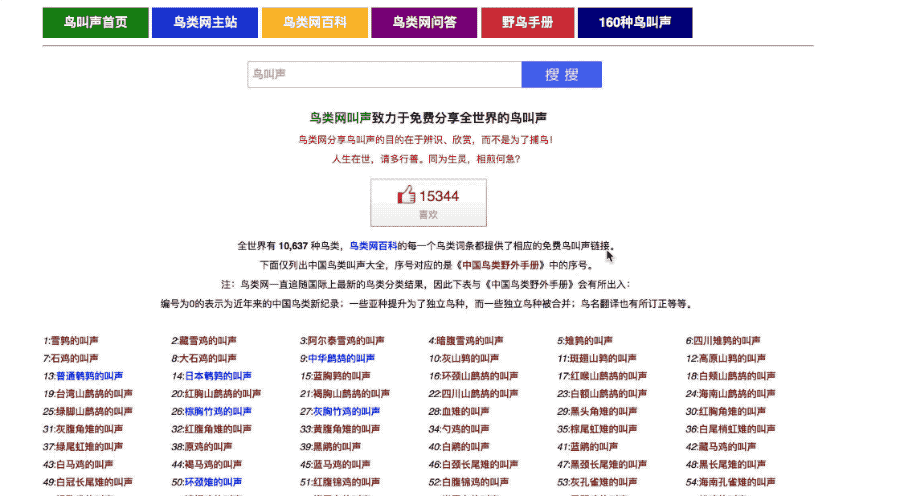Image resolution: width=900 pixels, height=496 pixels.
Task: Open 30:红胸角雉的叫声 link
Action: pyautogui.click(x=726, y=412)
